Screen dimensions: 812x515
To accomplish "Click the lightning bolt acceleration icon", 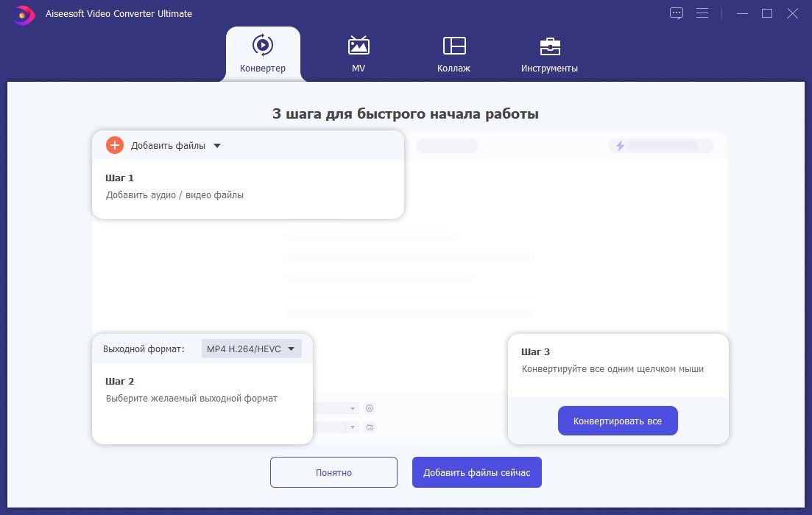I will tap(620, 146).
